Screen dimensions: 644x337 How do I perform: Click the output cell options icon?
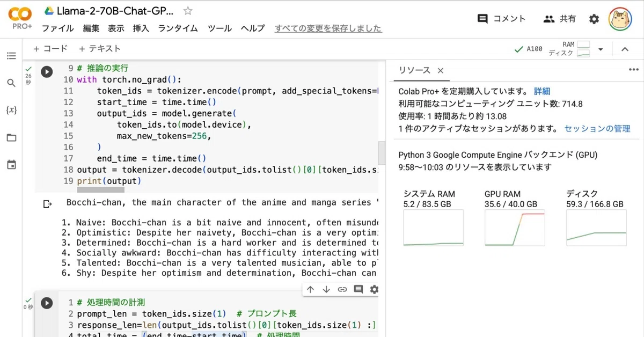point(47,204)
